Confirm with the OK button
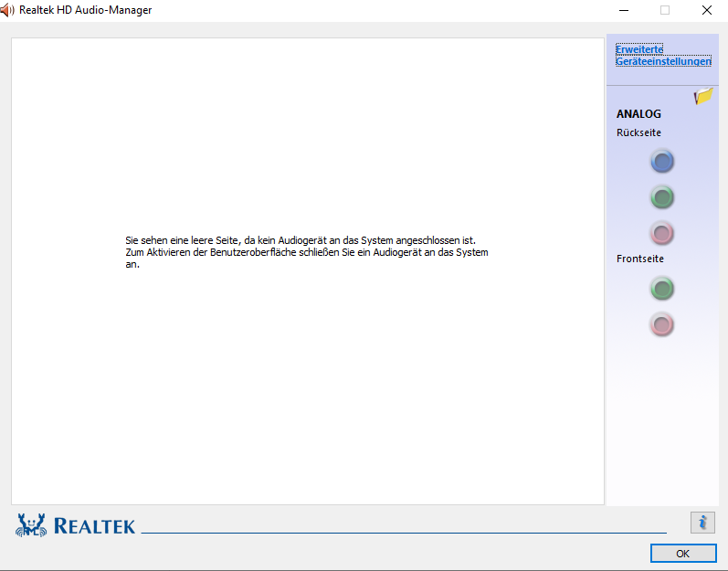Image resolution: width=728 pixels, height=571 pixels. click(x=683, y=554)
